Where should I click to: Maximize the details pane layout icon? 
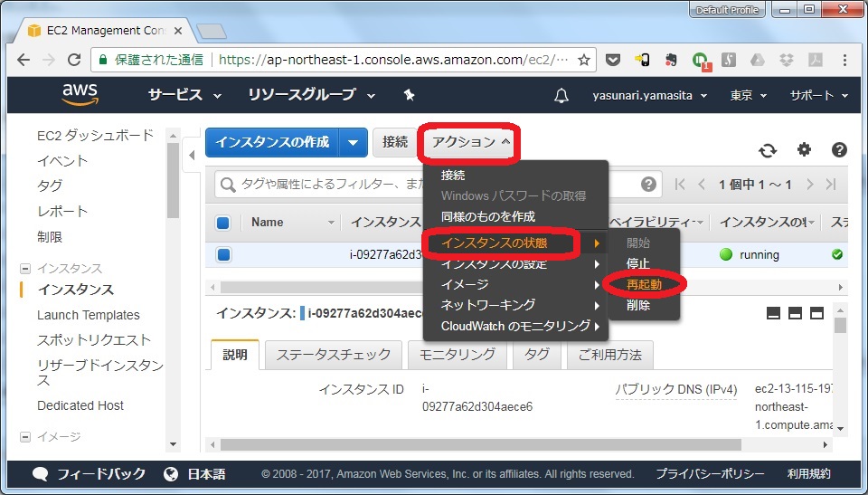tap(816, 313)
